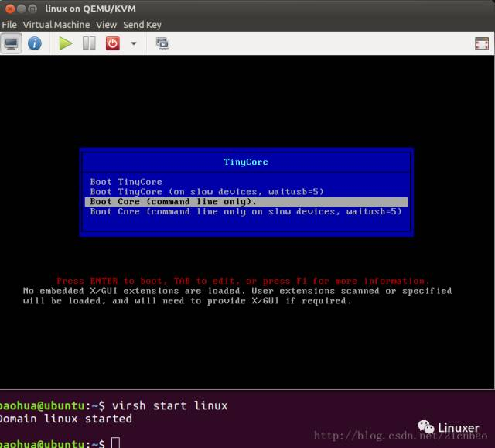
Task: Click the TinyCore menu title
Action: 246,162
